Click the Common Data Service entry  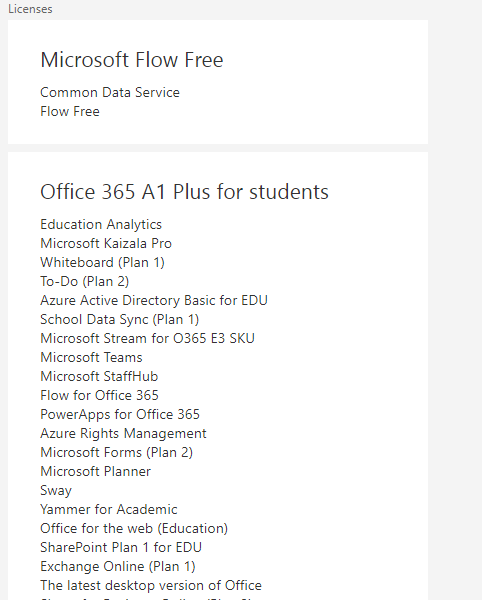tap(110, 92)
